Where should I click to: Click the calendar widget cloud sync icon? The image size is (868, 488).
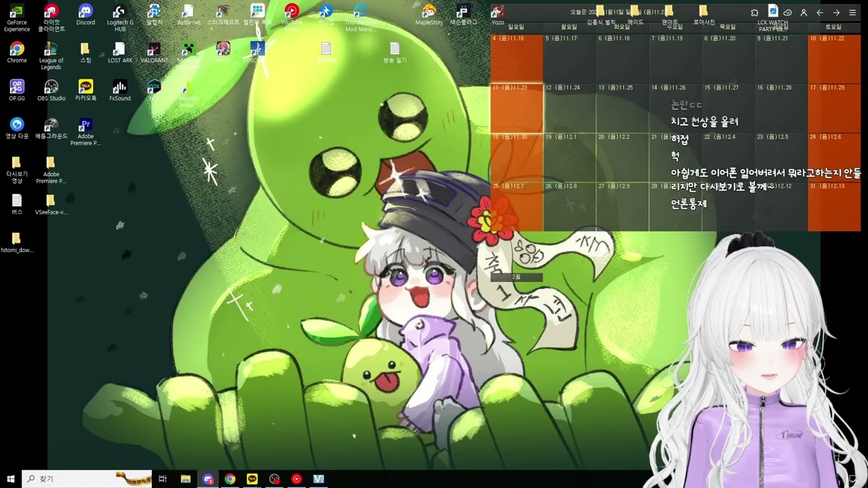click(x=787, y=12)
